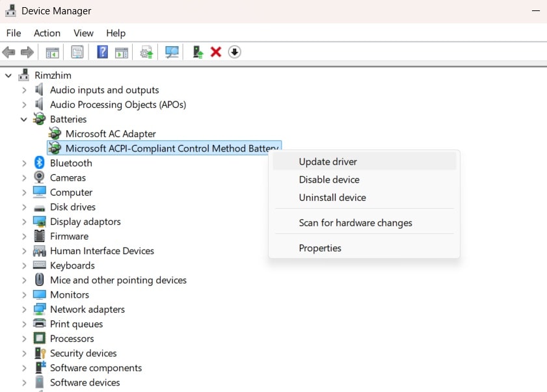This screenshot has width=547, height=392.
Task: Expand the Bluetooth chevron
Action: pyautogui.click(x=23, y=163)
